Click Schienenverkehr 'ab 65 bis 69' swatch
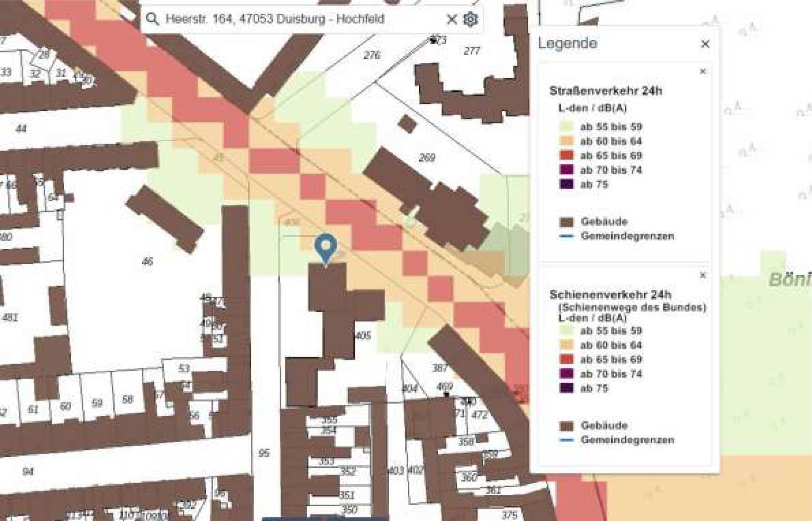The height and width of the screenshot is (521, 812). click(x=566, y=359)
